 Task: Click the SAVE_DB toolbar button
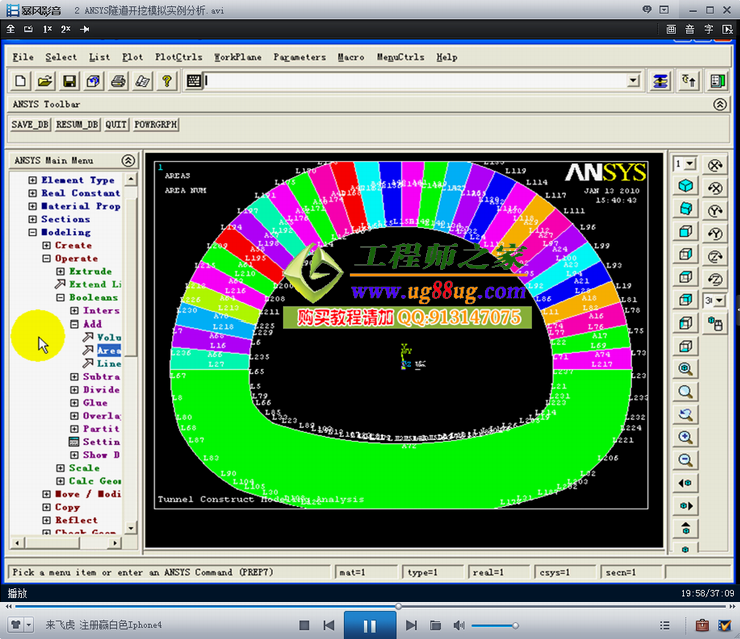30,125
